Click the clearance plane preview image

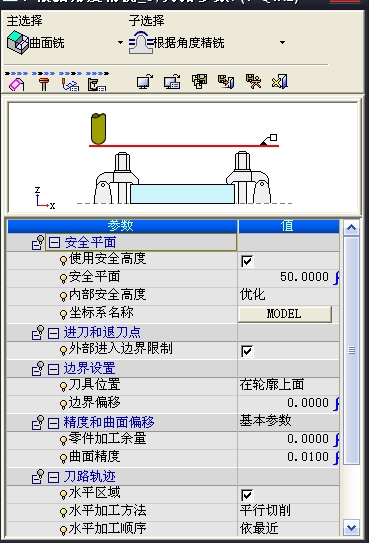183,158
